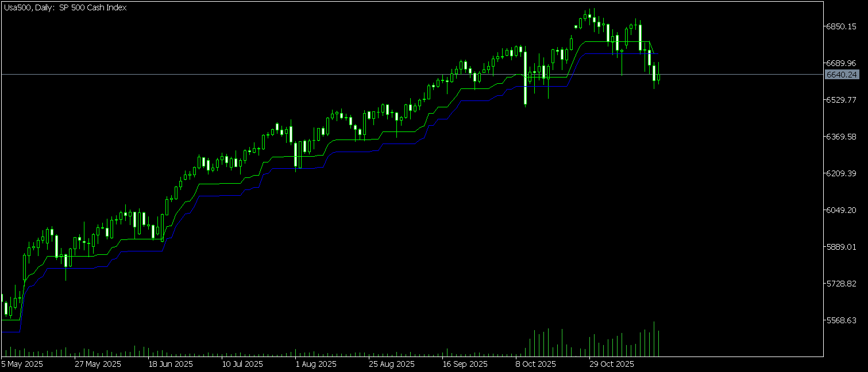The image size is (868, 372).
Task: Select the most recent candlestick on the chart
Action: pos(659,76)
